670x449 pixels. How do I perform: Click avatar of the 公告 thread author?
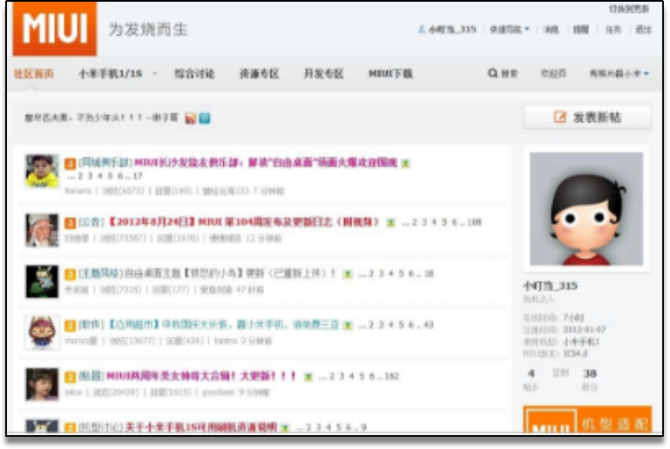tap(41, 229)
